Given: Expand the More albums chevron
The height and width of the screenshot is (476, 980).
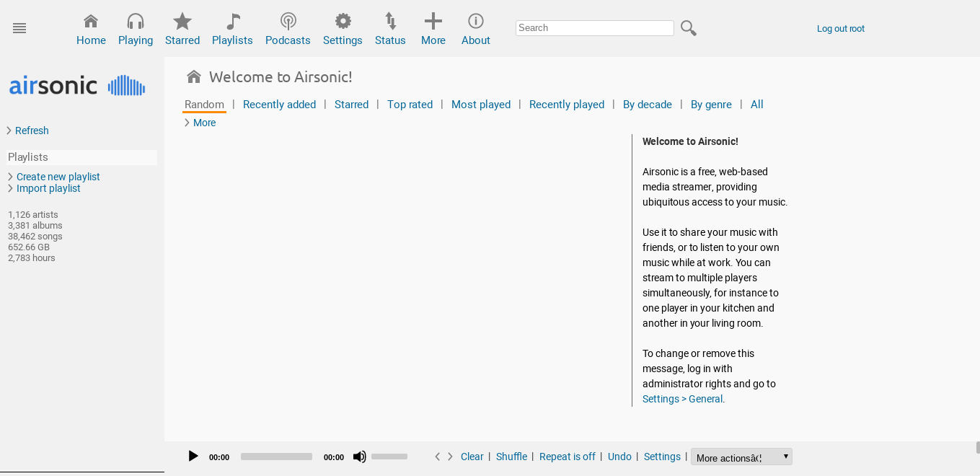Looking at the screenshot, I should 200,122.
